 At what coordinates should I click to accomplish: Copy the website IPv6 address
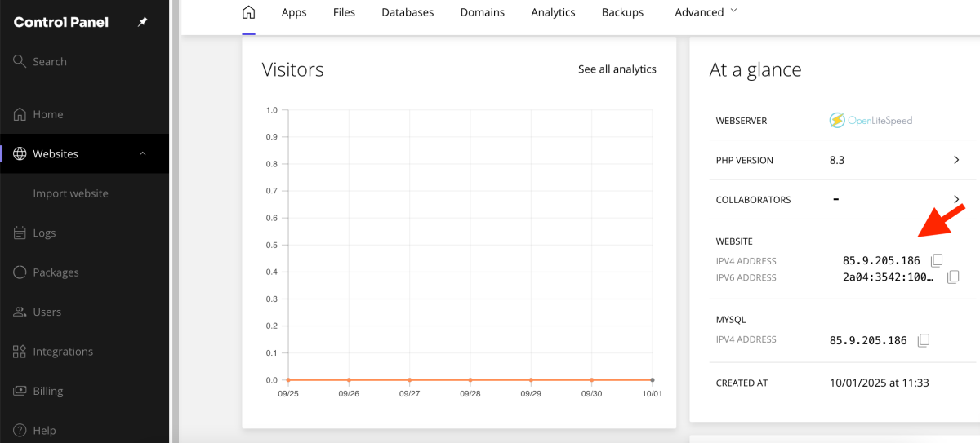click(x=952, y=277)
